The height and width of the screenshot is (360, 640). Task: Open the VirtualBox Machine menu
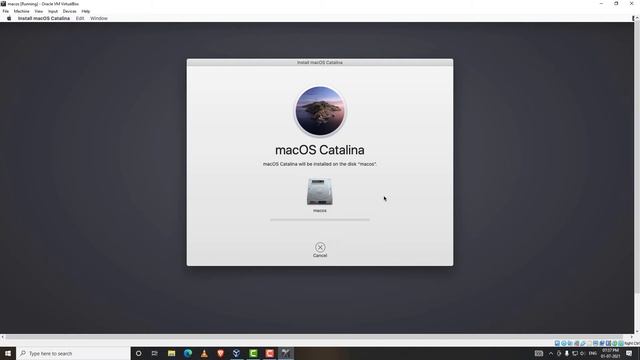[22, 11]
